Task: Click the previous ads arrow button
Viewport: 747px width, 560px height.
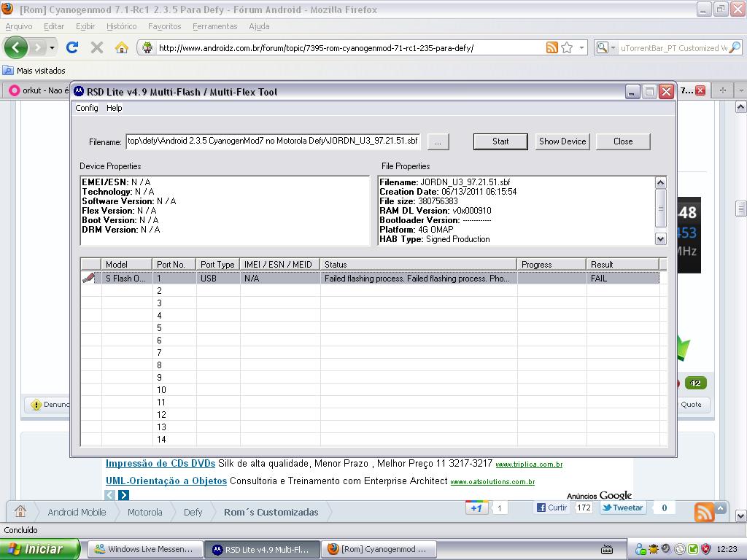Action: coord(109,495)
